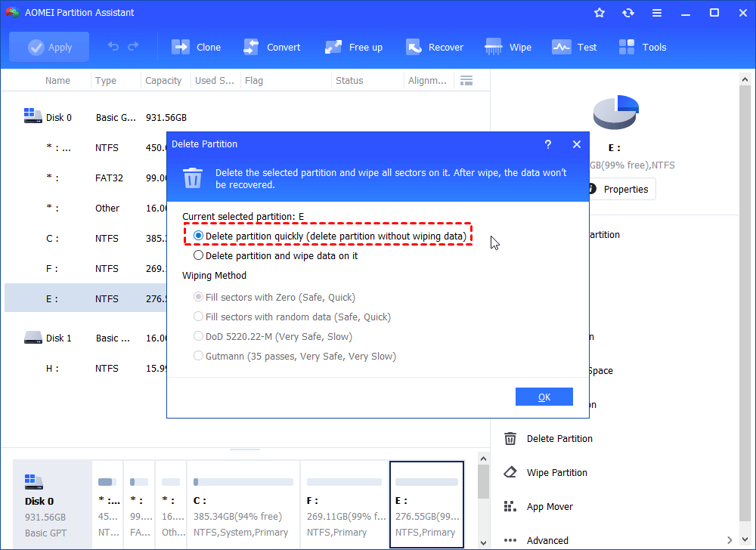Select the H: partition row
Image resolution: width=756 pixels, height=550 pixels.
pos(86,369)
